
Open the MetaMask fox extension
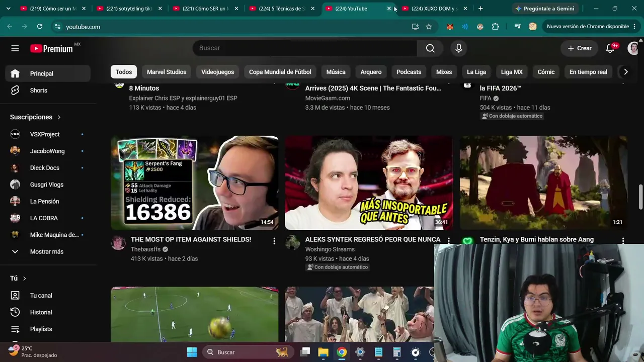tap(450, 27)
